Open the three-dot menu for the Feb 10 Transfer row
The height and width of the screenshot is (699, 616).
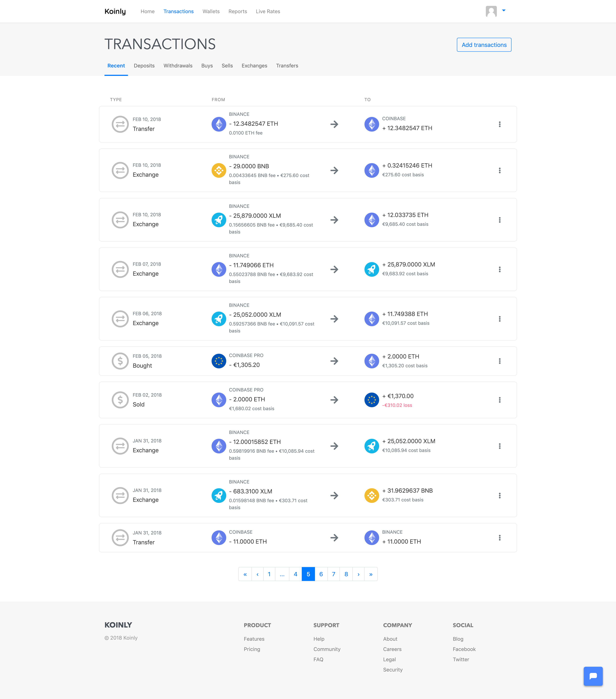pyautogui.click(x=499, y=124)
